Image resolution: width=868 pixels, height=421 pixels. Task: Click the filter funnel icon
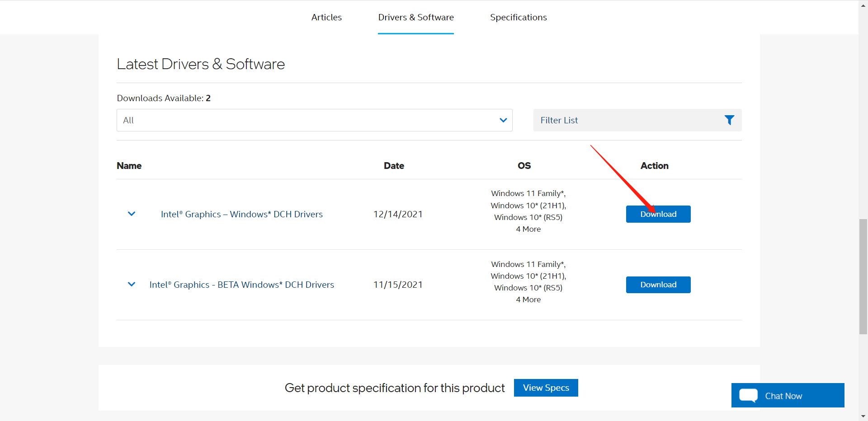tap(729, 120)
